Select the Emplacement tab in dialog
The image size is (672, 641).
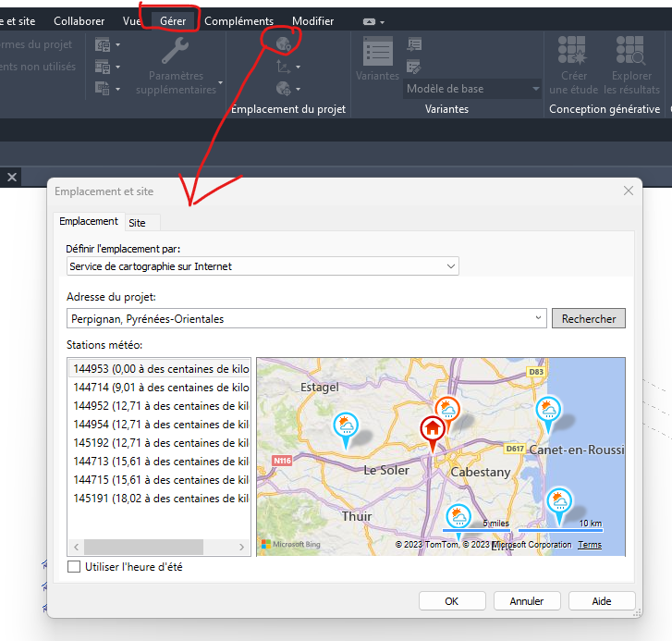89,221
